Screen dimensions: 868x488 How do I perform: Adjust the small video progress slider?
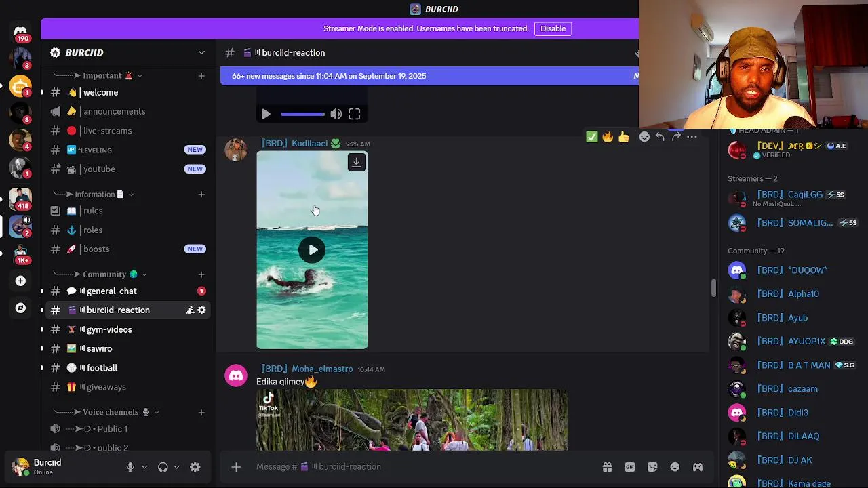[302, 114]
